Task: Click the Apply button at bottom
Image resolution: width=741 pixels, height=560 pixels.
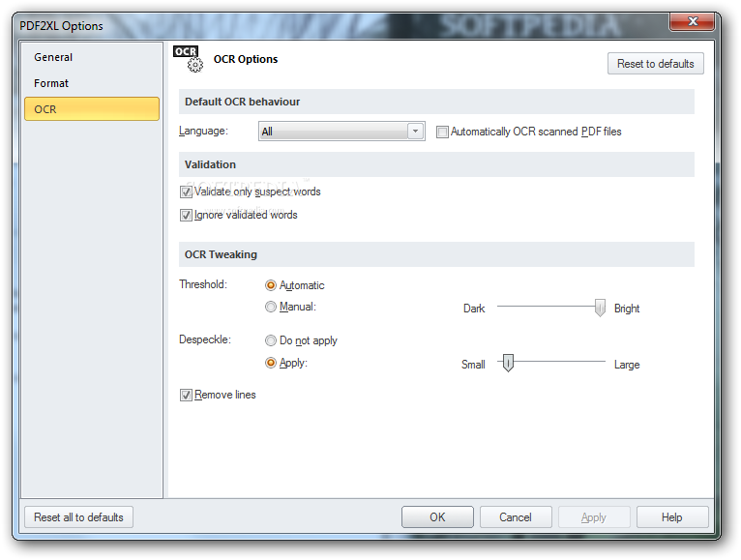Action: (594, 517)
